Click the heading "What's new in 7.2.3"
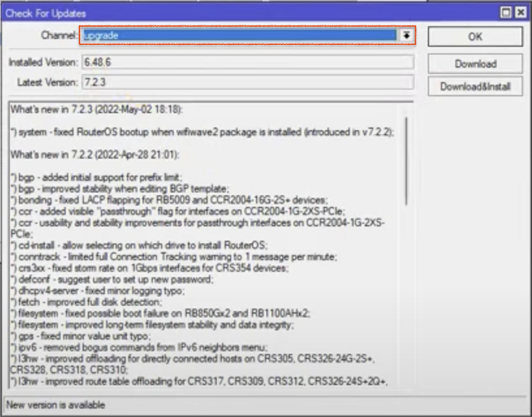The height and width of the screenshot is (417, 532). (x=96, y=109)
